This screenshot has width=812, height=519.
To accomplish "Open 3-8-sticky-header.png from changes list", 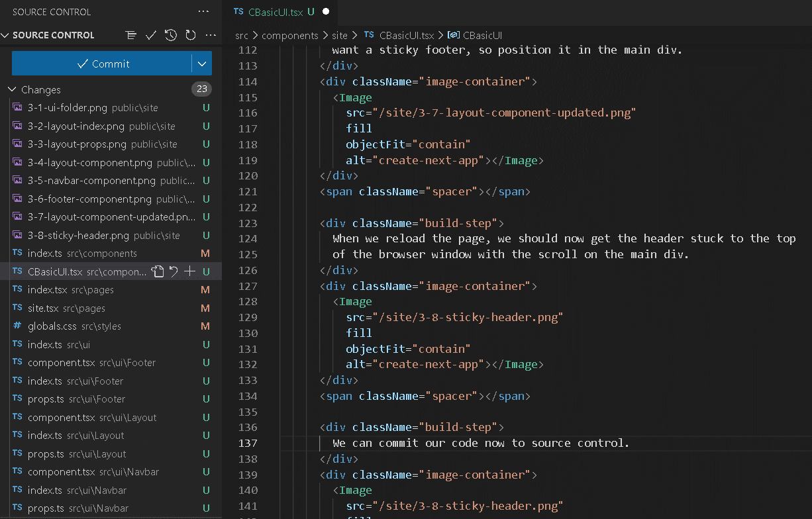I will (x=78, y=236).
